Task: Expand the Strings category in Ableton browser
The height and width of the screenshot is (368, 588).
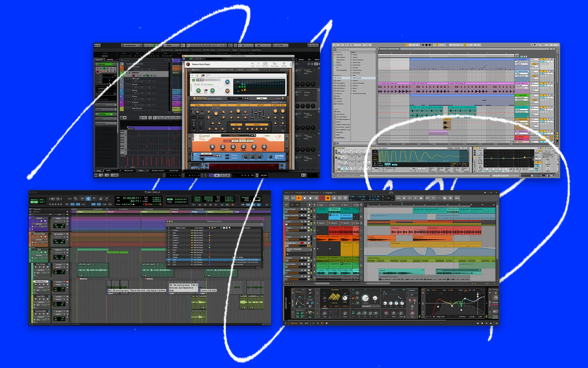Action: coord(352,67)
